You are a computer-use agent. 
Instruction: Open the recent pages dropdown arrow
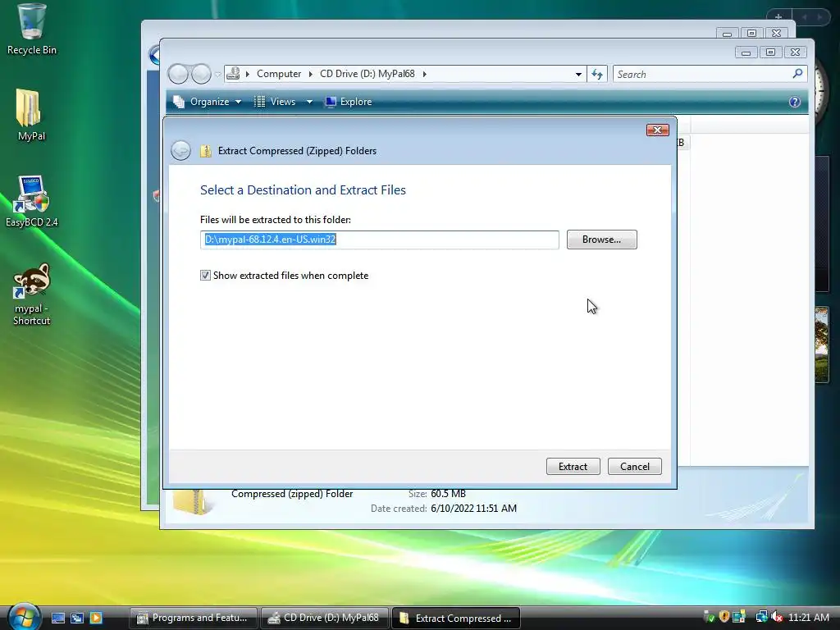[x=218, y=75]
